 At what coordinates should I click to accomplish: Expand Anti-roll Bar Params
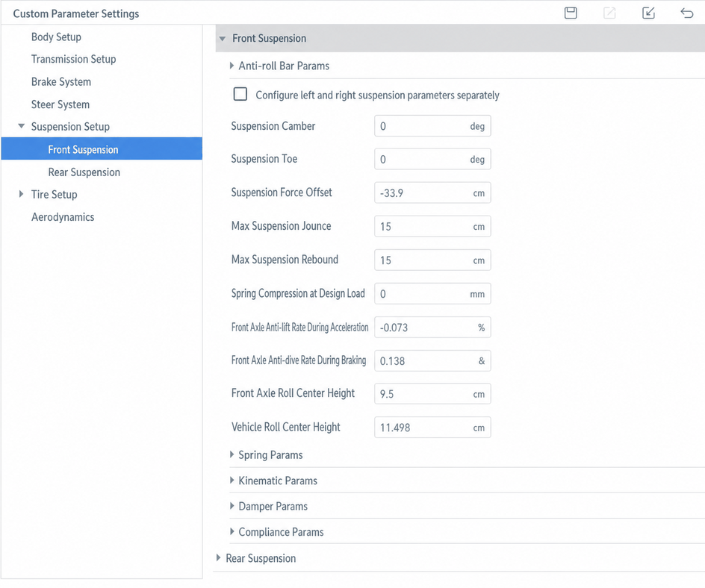pos(232,66)
